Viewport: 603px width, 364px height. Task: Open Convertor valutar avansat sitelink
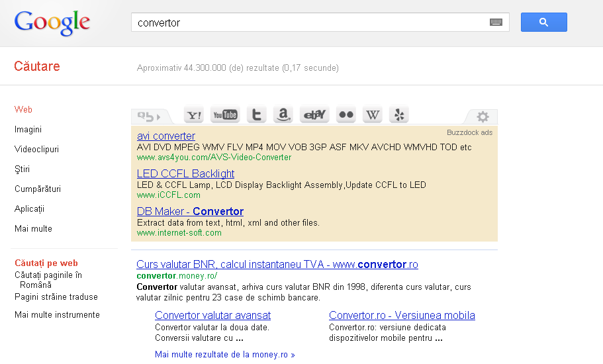[x=212, y=315]
